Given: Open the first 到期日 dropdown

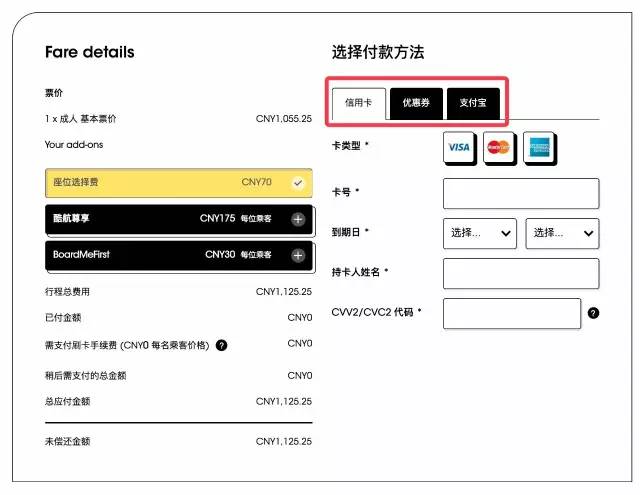Looking at the screenshot, I should [480, 233].
